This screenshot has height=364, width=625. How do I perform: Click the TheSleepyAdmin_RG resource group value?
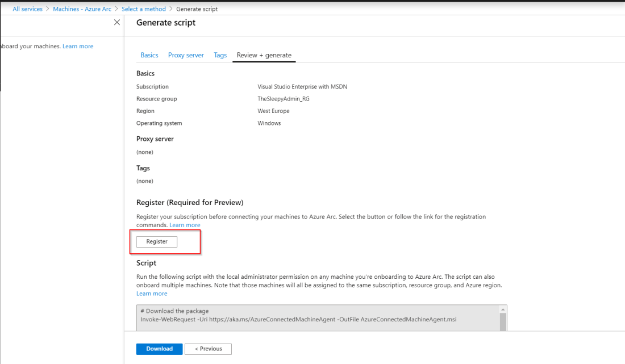[x=283, y=99]
